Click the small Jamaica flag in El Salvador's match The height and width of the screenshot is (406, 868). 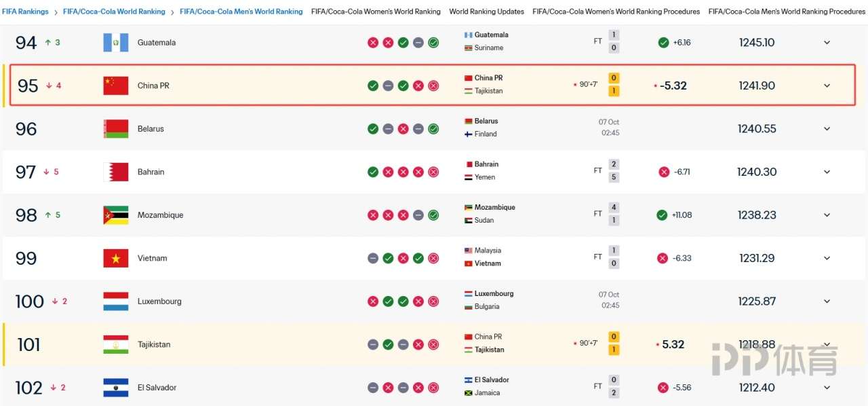pos(468,393)
